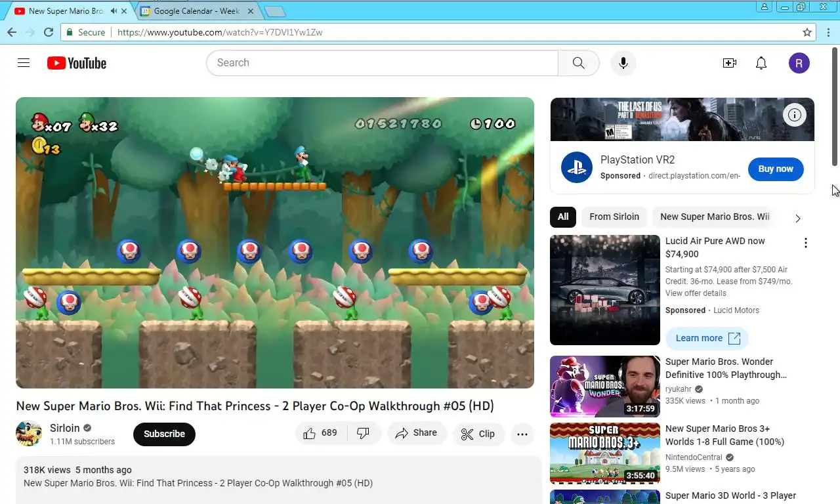Viewport: 840px width, 504px height.
Task: Open the YouTube hamburger guide menu
Action: coord(24,63)
